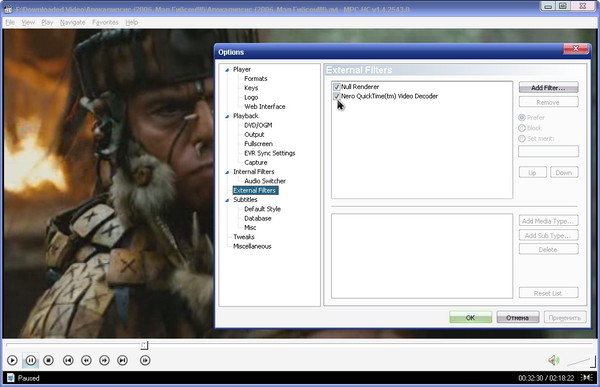
Task: Click the merit value input field
Action: 548,151
